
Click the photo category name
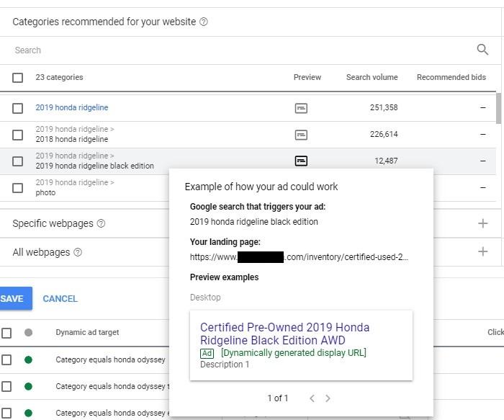[45, 192]
